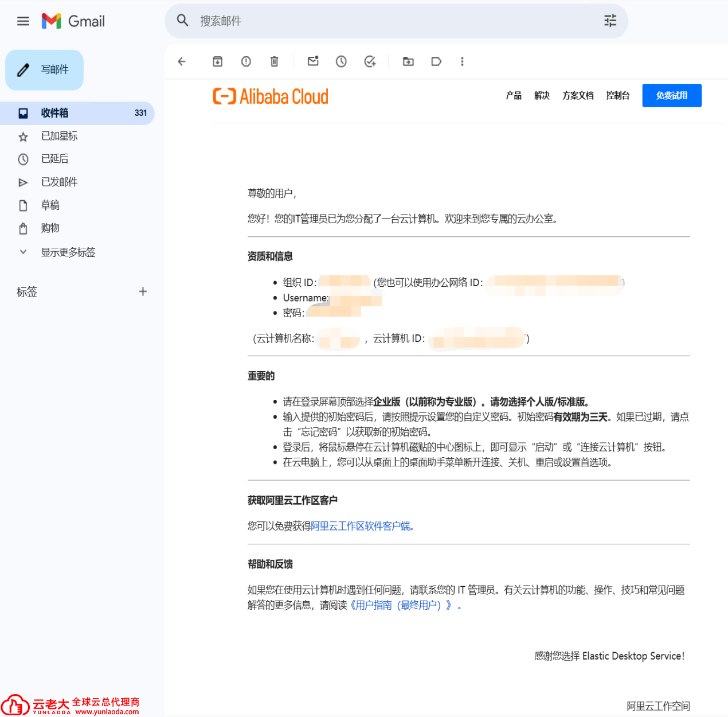Open 解决 link in email header
Image resolution: width=728 pixels, height=717 pixels.
pyautogui.click(x=542, y=95)
